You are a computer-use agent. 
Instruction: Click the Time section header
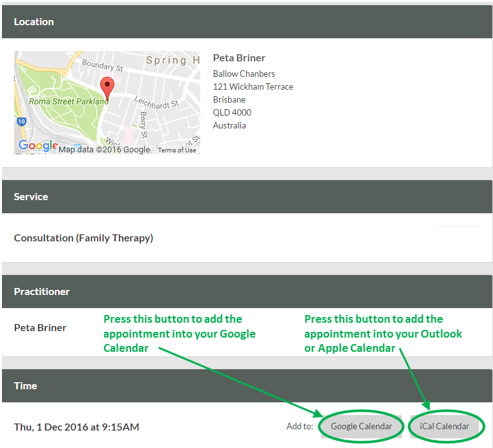pos(247,386)
